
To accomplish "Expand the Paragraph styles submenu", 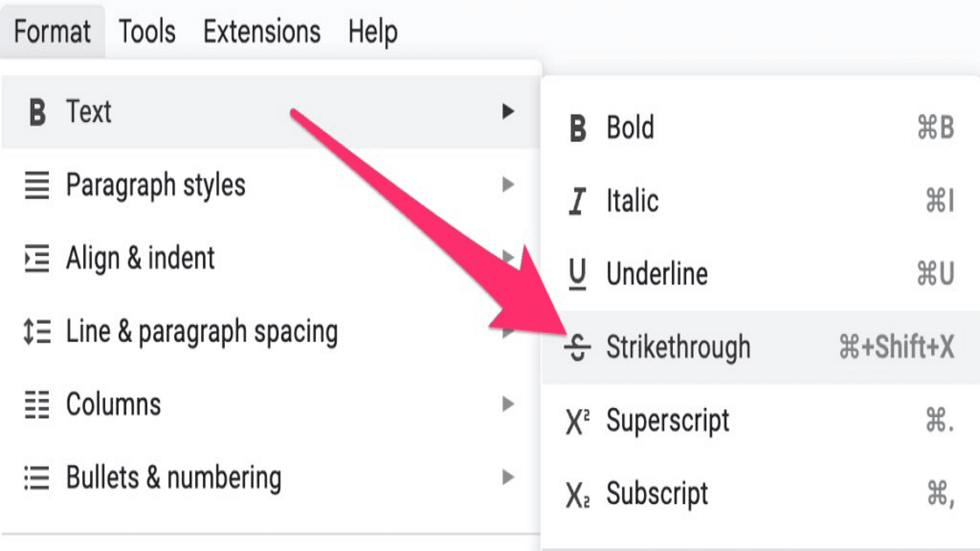I will [508, 185].
